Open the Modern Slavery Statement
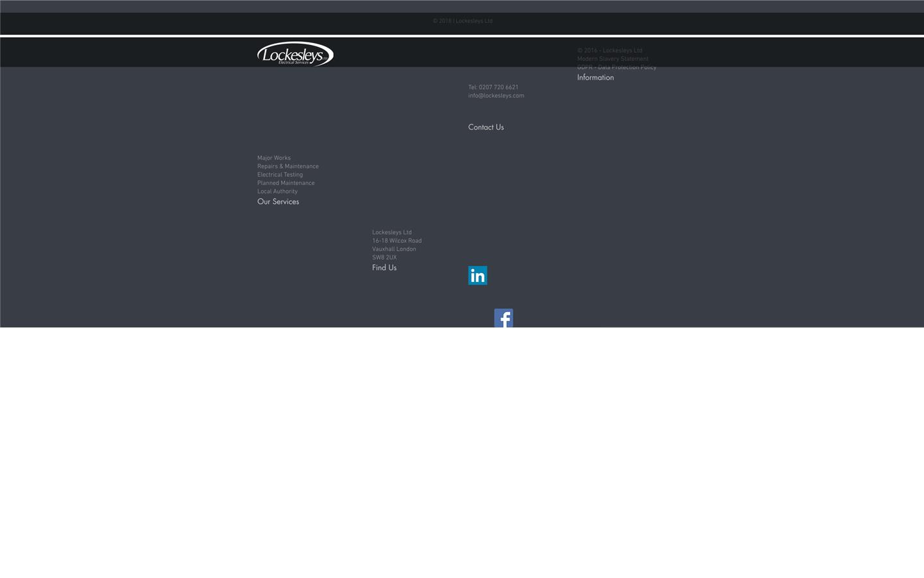This screenshot has width=924, height=578. pyautogui.click(x=612, y=58)
